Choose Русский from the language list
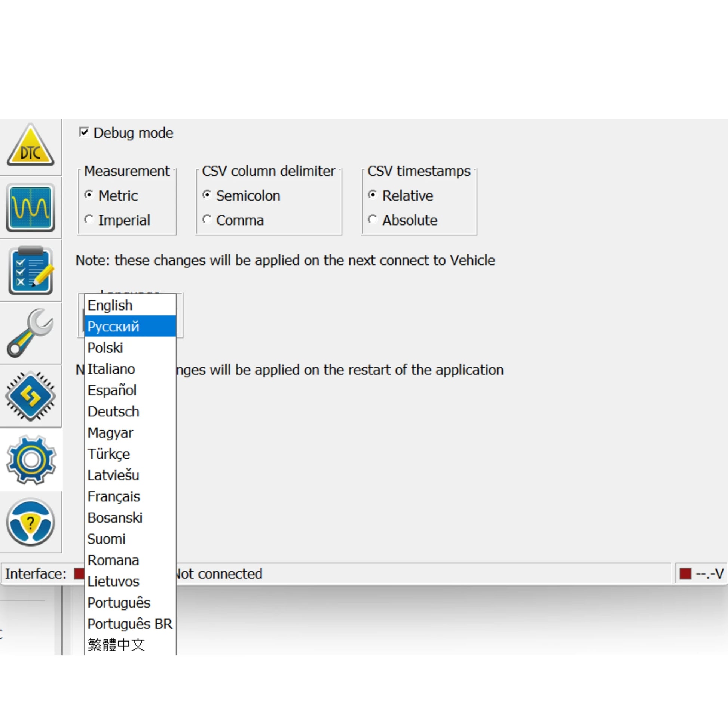 coord(131,326)
